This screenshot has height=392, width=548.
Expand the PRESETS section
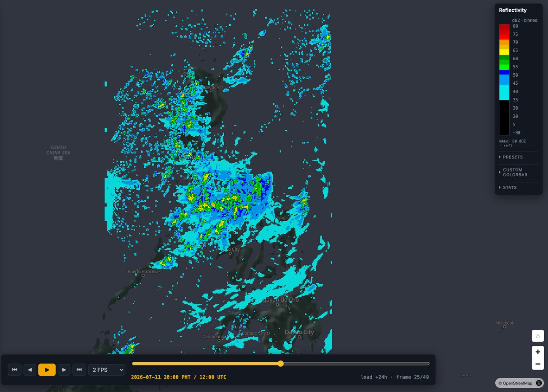518,157
